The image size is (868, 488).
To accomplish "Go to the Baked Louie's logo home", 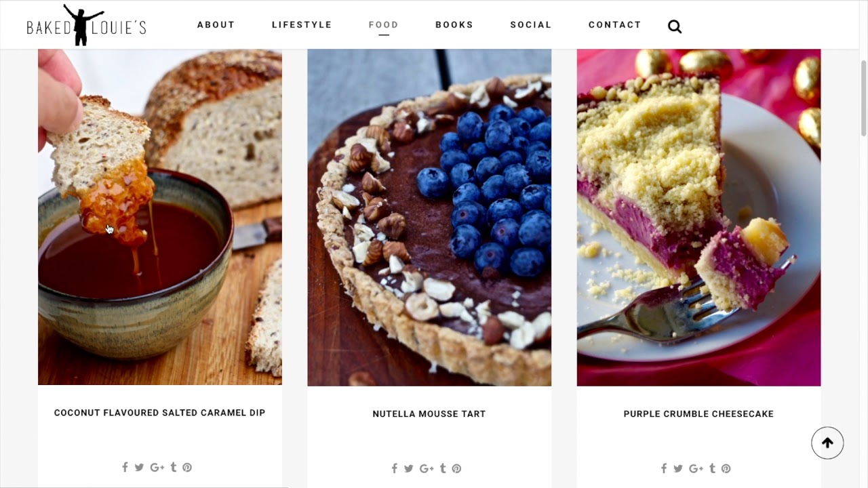I will pyautogui.click(x=86, y=24).
